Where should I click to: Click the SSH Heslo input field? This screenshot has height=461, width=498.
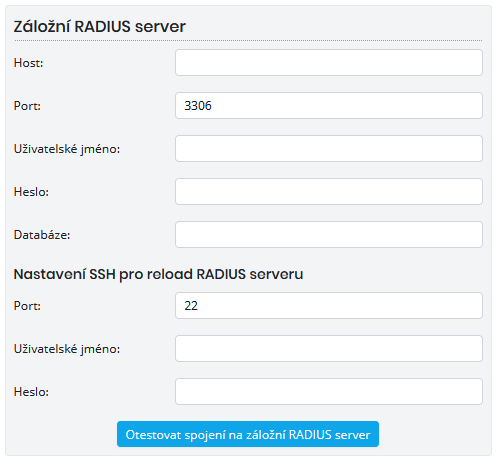point(329,392)
